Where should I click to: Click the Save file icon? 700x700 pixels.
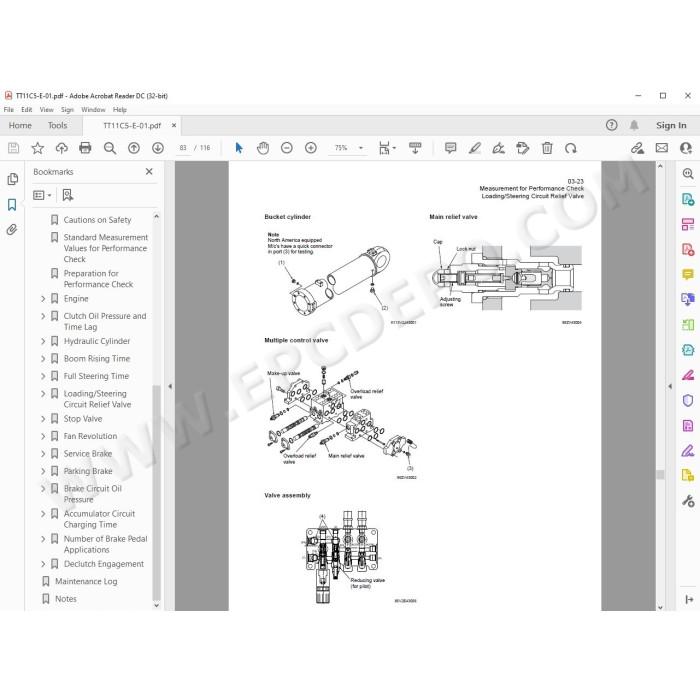click(x=13, y=148)
